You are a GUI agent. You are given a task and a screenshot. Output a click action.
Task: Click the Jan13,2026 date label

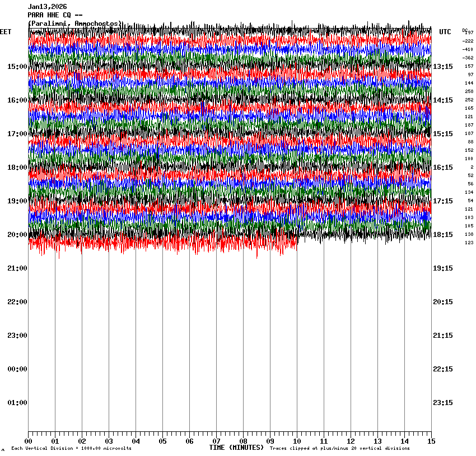pos(47,7)
